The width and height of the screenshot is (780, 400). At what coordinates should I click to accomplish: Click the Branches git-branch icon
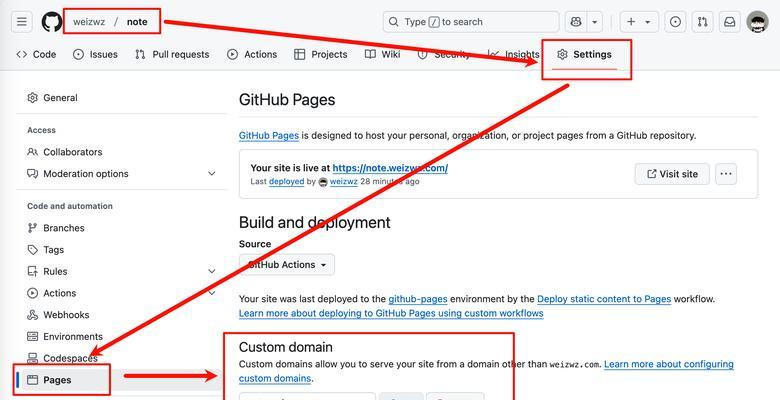pos(33,228)
